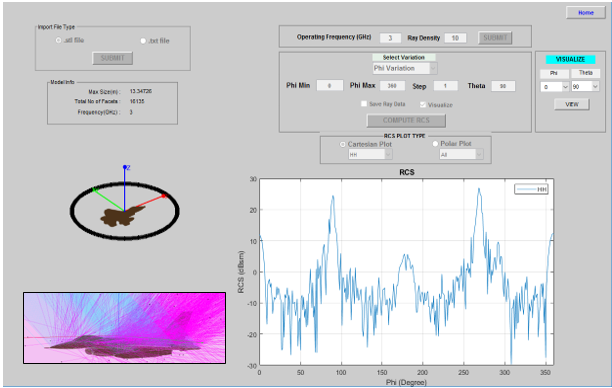Select the .txt file radio option
612x388 pixels.
point(143,41)
